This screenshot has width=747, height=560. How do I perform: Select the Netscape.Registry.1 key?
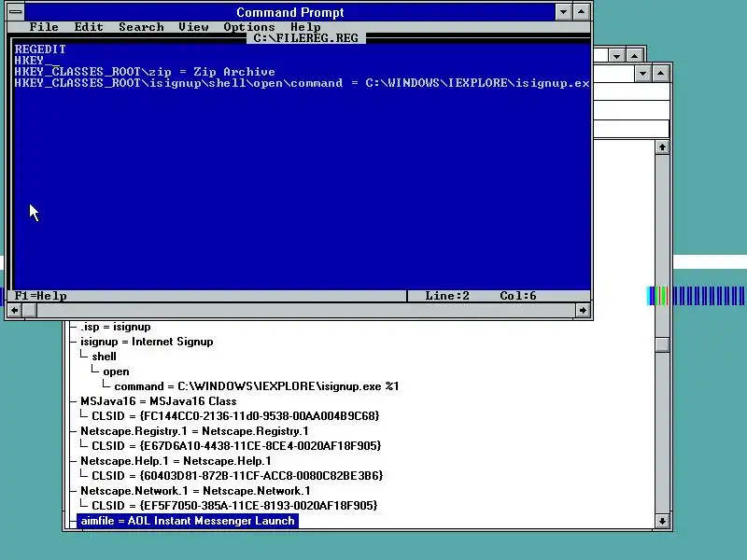coord(194,431)
